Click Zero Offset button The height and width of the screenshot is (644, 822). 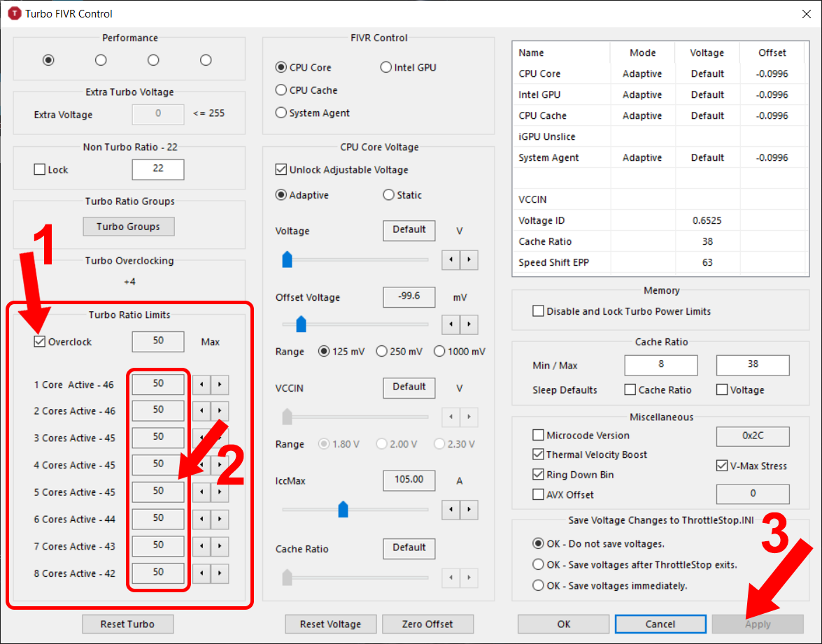point(427,624)
